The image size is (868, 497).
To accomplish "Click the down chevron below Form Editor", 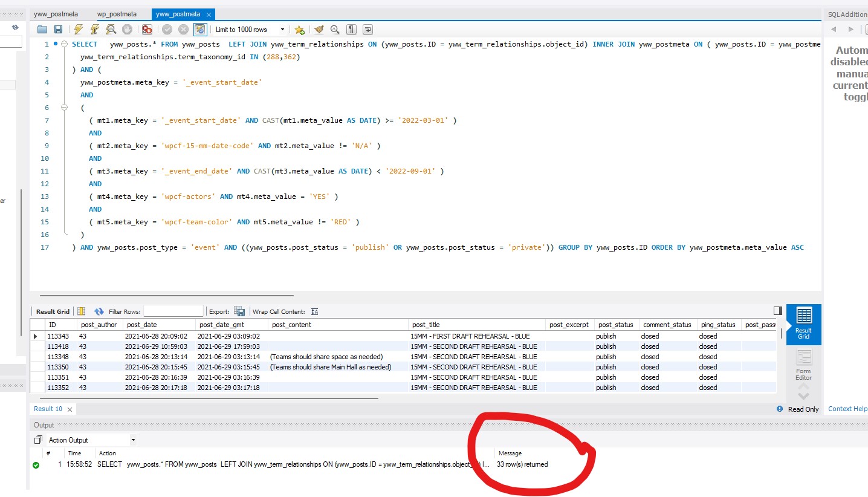I will (803, 395).
